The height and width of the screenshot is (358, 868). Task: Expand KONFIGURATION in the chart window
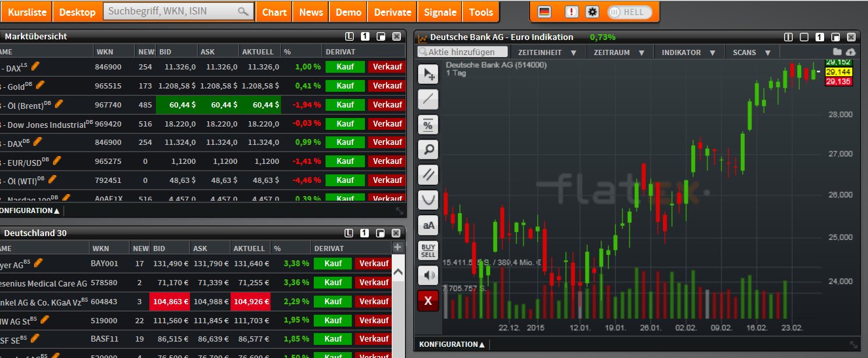pos(452,344)
